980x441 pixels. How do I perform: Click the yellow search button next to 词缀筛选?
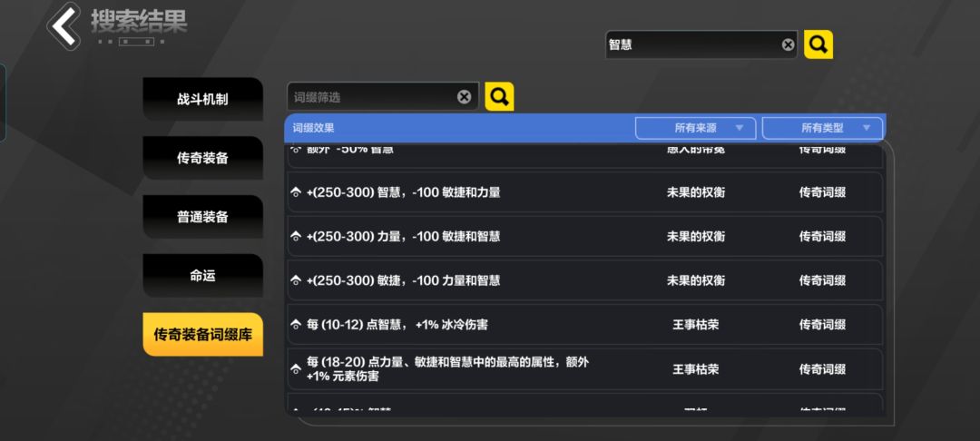tap(499, 97)
